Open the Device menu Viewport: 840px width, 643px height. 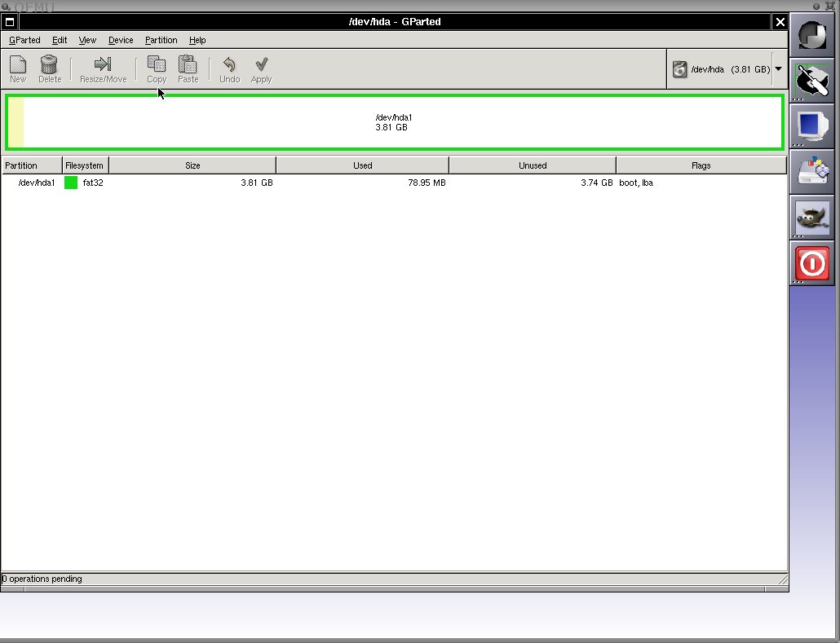(121, 40)
